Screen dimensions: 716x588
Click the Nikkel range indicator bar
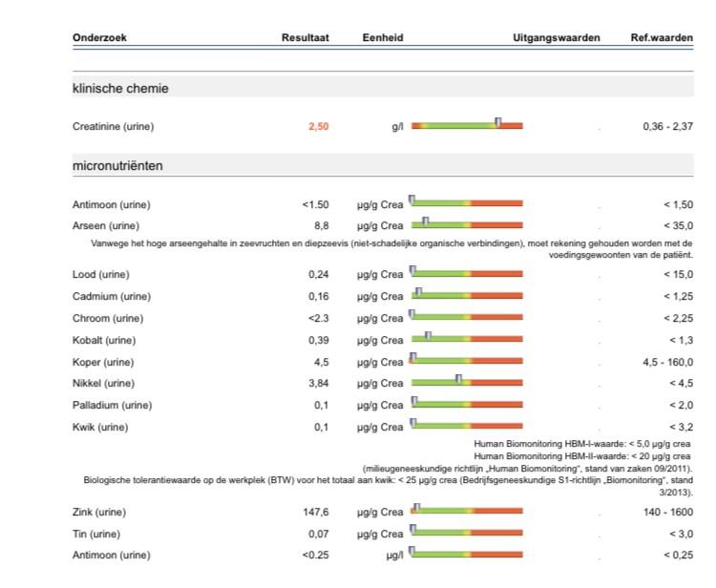click(467, 382)
